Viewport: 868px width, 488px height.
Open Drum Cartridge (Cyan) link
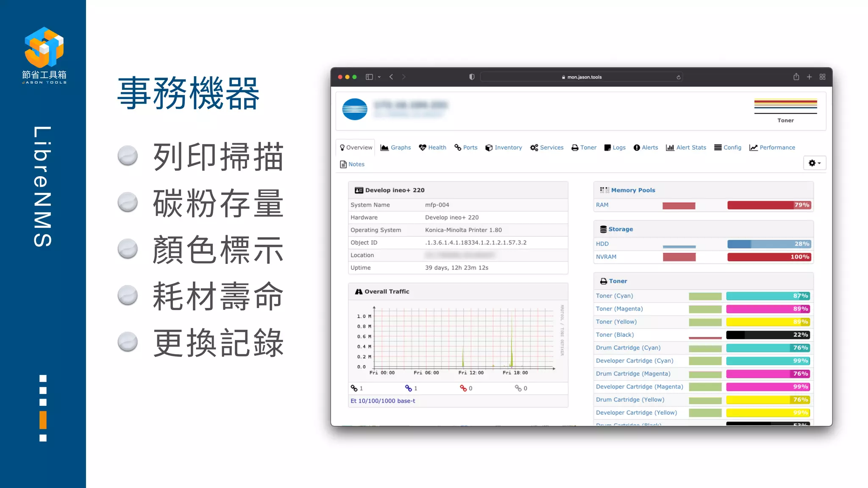628,348
